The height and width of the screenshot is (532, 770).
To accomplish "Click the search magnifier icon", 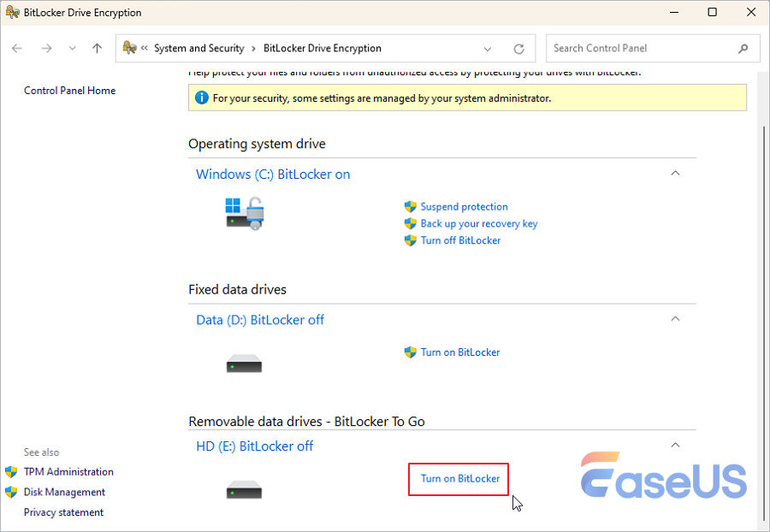I will coord(743,48).
